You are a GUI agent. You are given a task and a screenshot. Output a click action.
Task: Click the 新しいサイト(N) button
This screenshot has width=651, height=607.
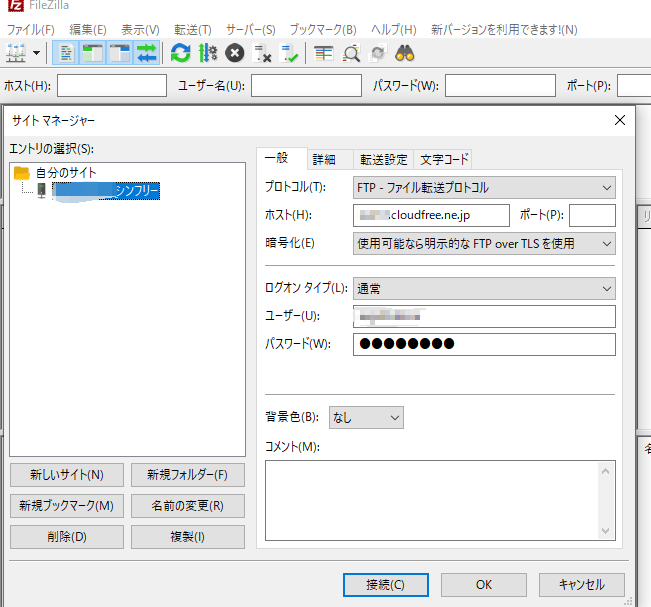[67, 474]
